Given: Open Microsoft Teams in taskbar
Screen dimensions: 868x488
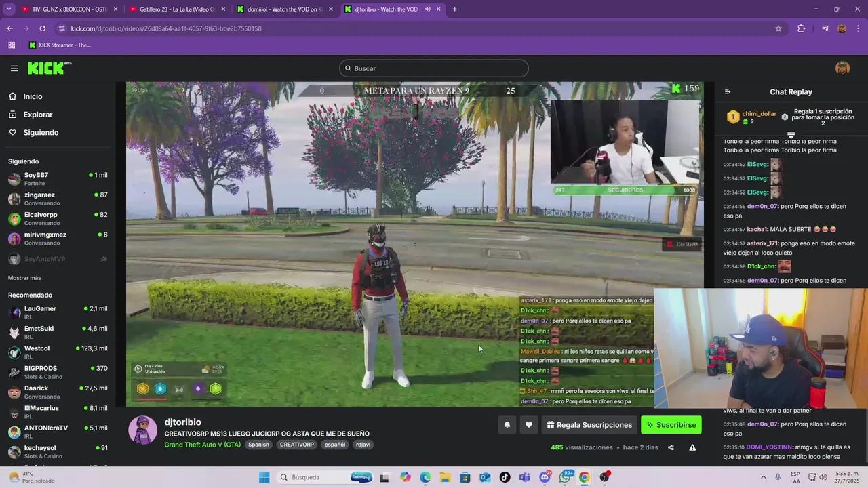Looking at the screenshot, I should pyautogui.click(x=524, y=477).
